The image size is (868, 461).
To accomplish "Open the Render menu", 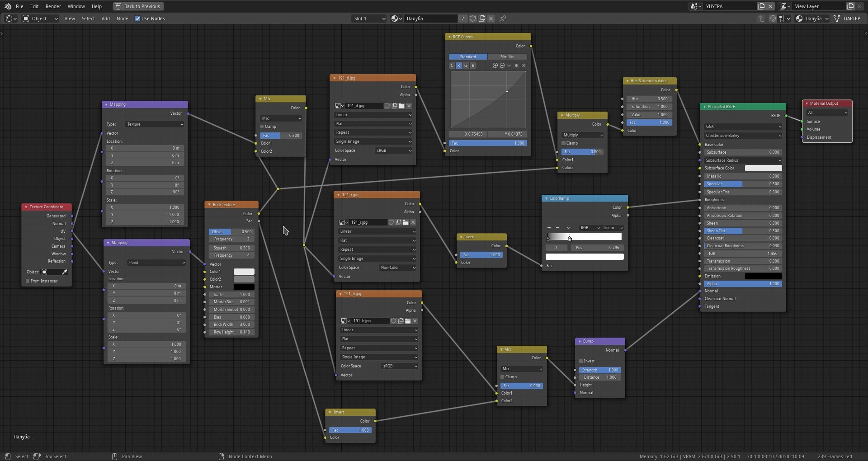I will point(53,6).
